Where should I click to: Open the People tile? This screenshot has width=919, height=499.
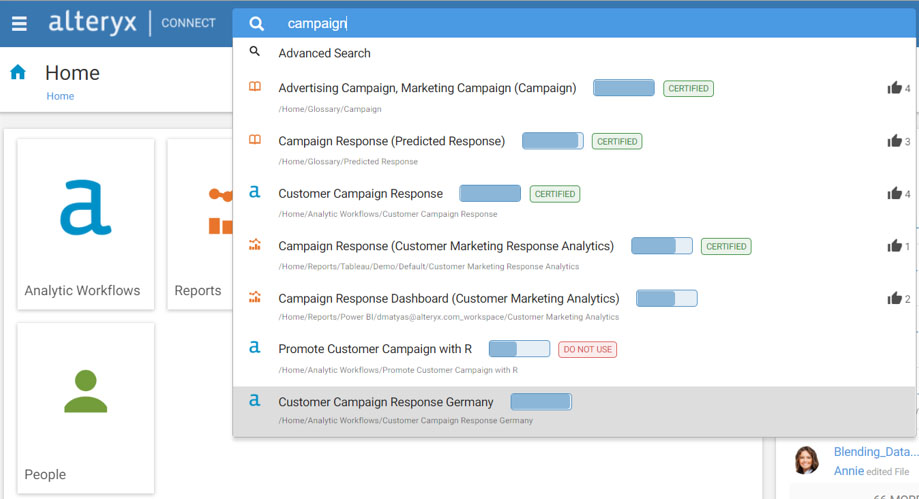coord(86,408)
